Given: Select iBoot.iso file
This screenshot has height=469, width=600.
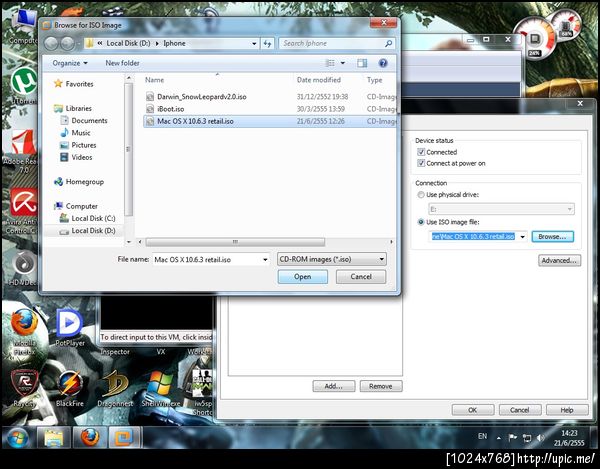Looking at the screenshot, I should pyautogui.click(x=270, y=109).
